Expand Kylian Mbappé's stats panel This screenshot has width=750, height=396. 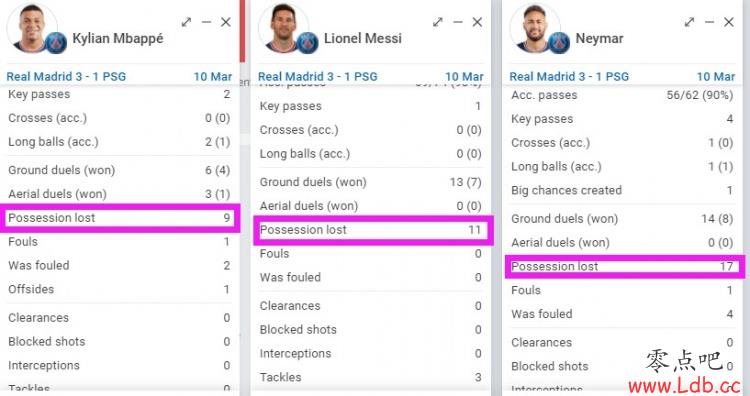tap(186, 22)
